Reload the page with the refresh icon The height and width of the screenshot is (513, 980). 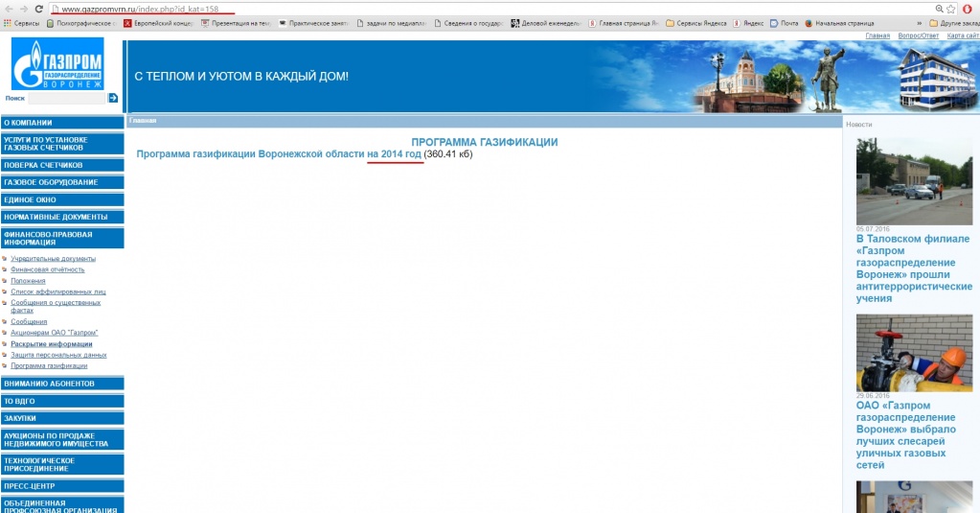point(38,9)
